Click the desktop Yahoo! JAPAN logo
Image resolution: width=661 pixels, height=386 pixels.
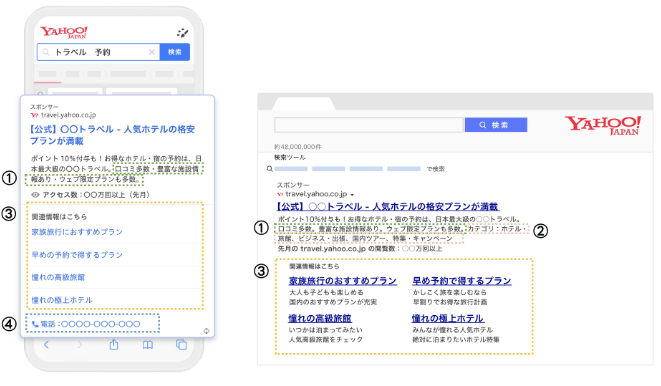[x=603, y=125]
